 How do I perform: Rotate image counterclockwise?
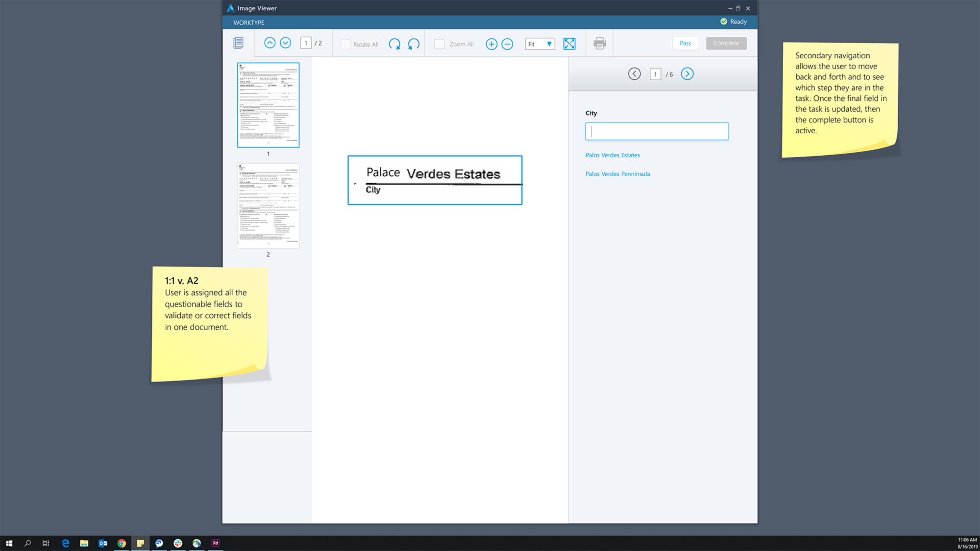[414, 44]
